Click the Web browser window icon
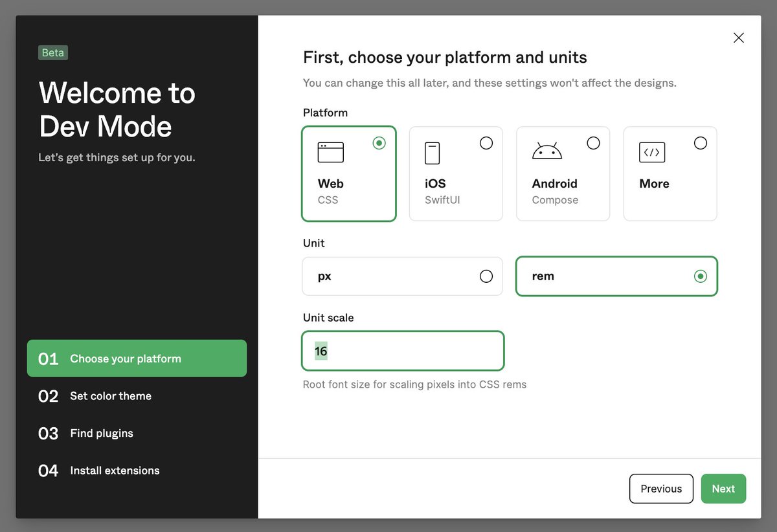Screen dimensions: 777x532 (330, 153)
